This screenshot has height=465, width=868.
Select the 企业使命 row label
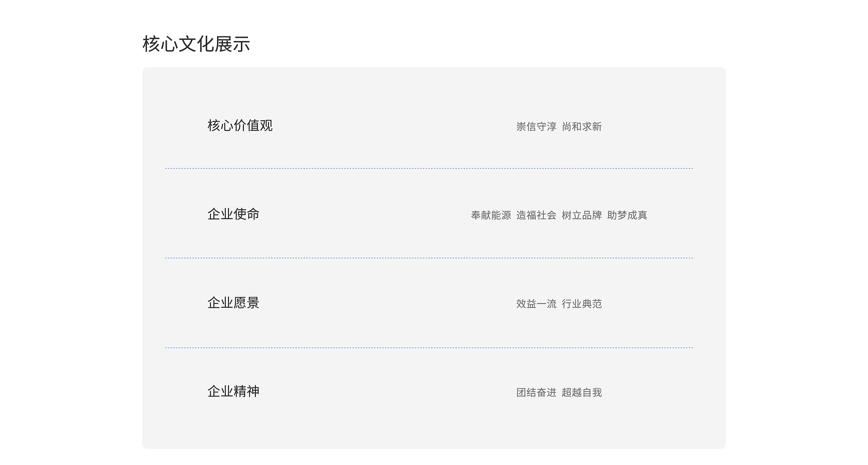[233, 214]
